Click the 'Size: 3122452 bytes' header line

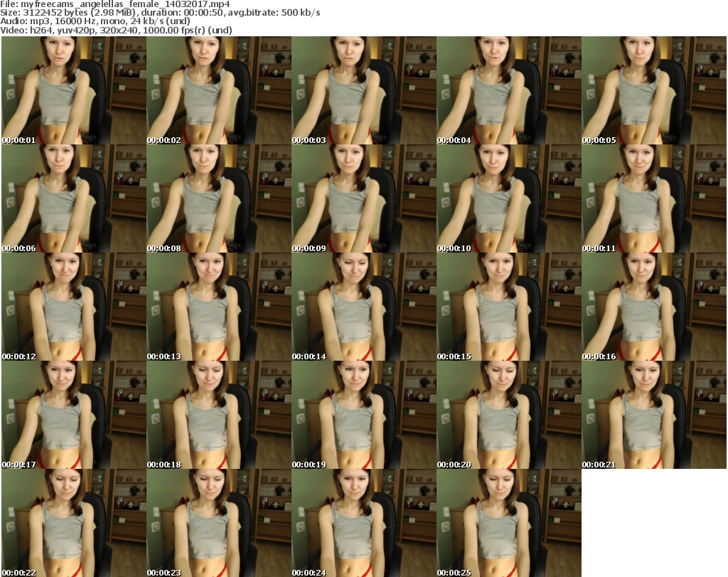pos(160,13)
